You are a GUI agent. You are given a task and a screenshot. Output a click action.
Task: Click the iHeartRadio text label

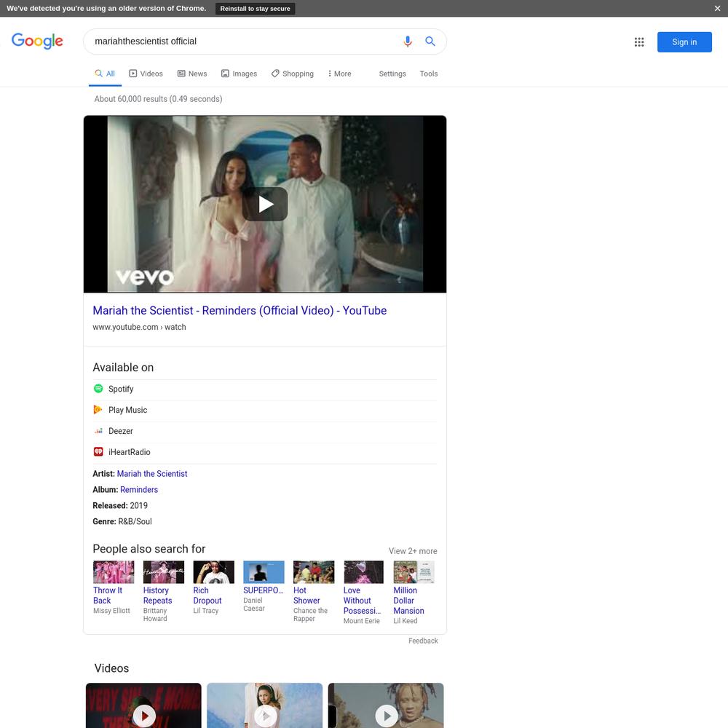click(129, 452)
